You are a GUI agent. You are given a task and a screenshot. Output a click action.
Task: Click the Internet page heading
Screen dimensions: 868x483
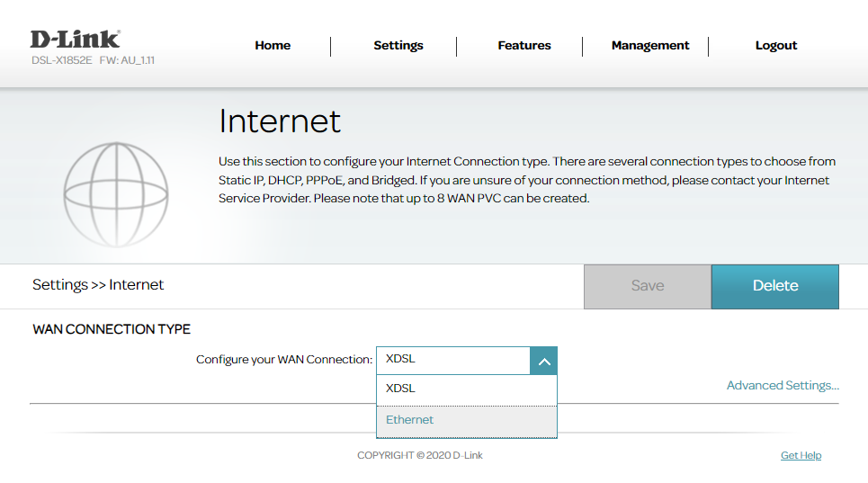[280, 121]
